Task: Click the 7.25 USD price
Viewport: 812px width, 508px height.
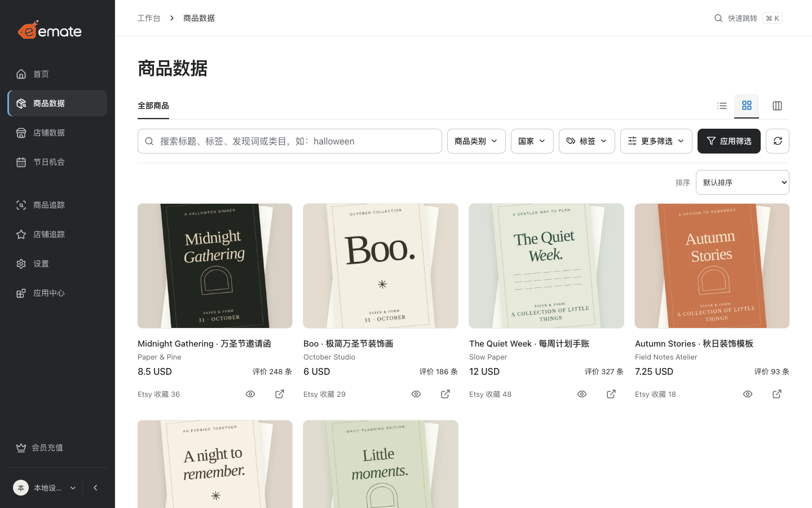Action: [x=654, y=371]
